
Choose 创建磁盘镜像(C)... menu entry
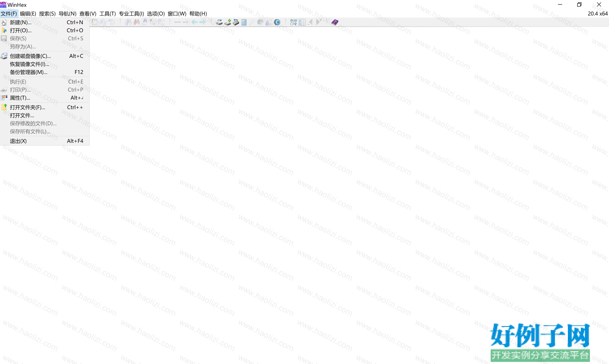click(x=45, y=56)
